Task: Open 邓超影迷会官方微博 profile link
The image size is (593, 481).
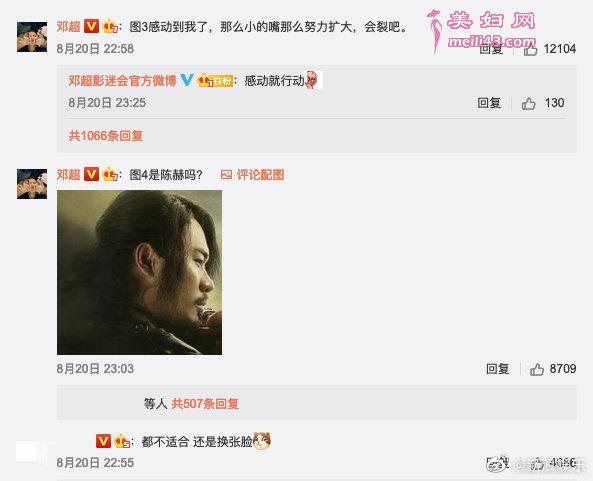Action: (122, 81)
